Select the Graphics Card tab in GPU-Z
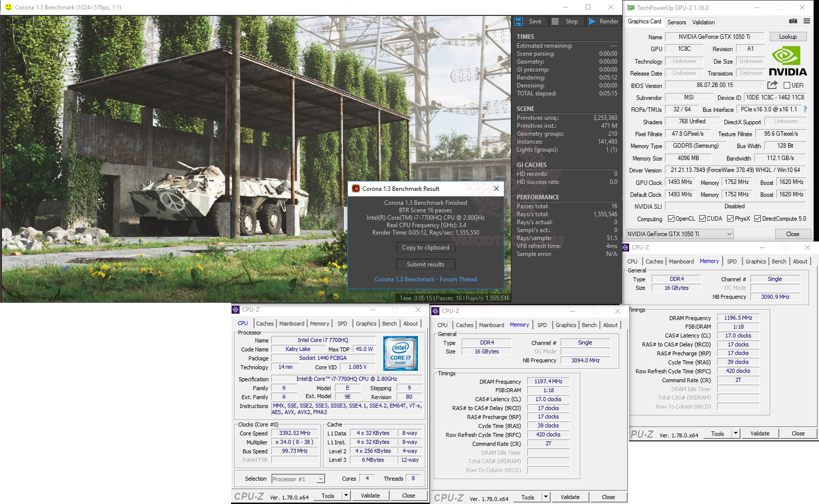This screenshot has width=819, height=504. 644,21
